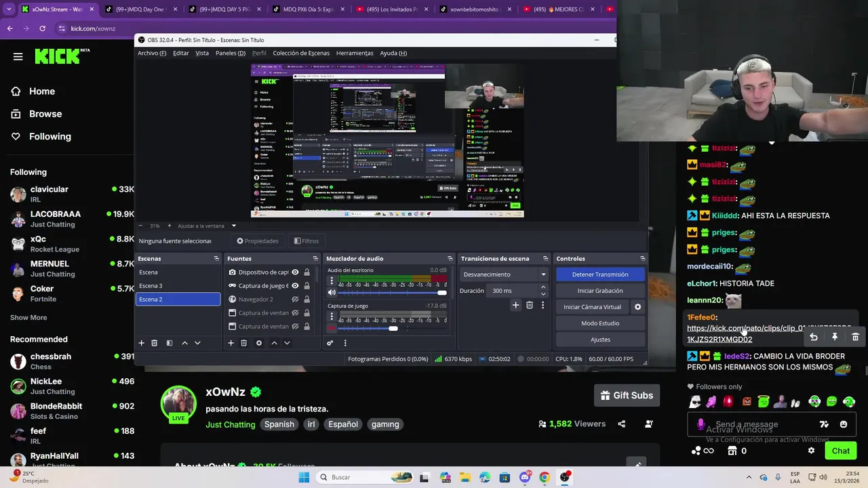Open Kick sidebar hamburger menu
Screen dimensions: 868x488
coord(18,57)
